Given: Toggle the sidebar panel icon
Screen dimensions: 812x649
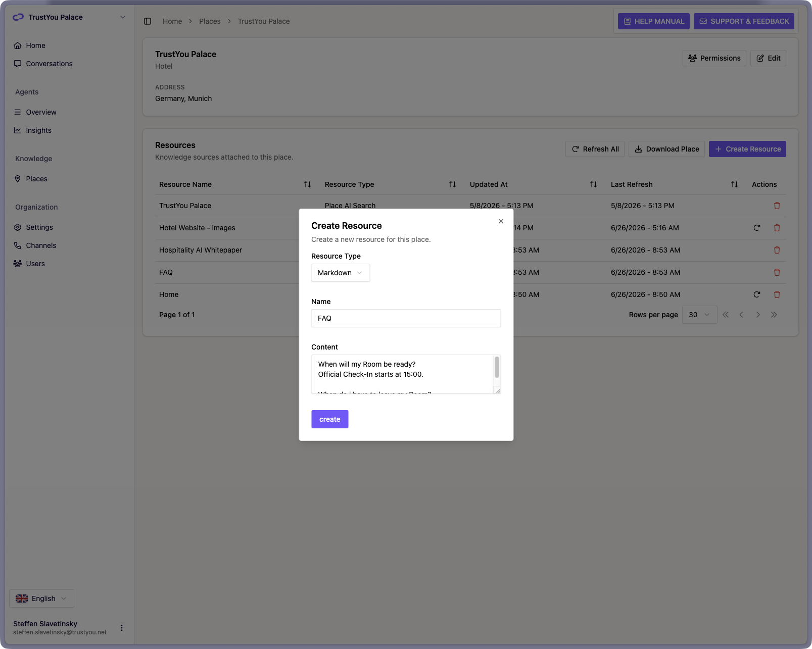Looking at the screenshot, I should tap(148, 21).
